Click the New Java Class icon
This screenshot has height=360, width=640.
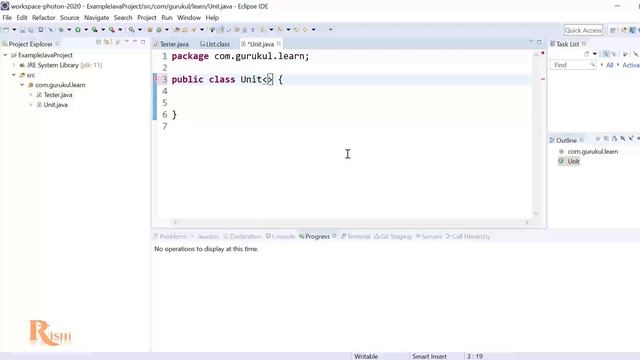tap(159, 30)
